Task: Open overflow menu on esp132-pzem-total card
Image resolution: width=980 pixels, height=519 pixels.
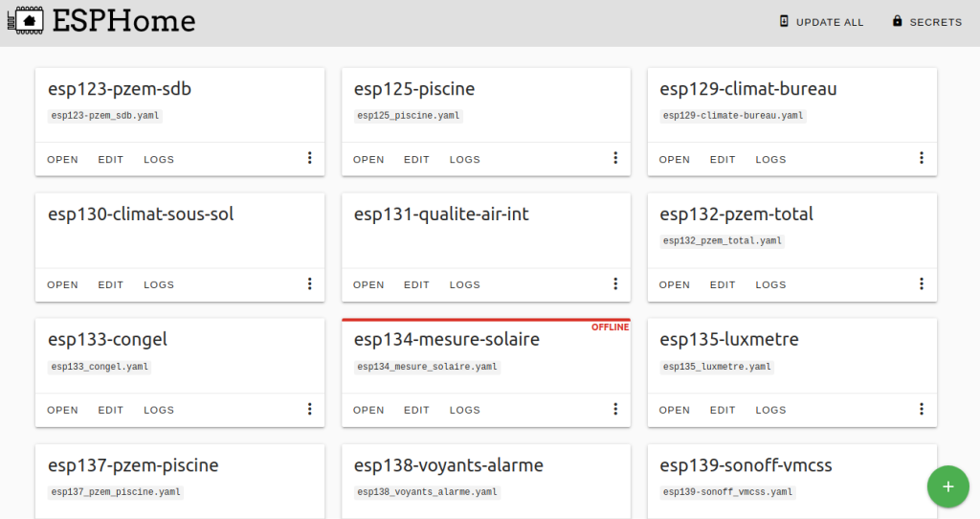Action: [922, 283]
